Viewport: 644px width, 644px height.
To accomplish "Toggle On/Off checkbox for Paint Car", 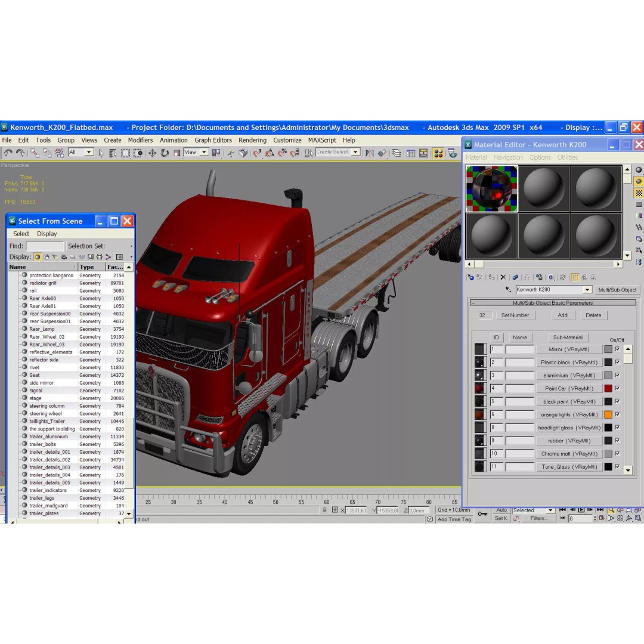I will pos(617,388).
